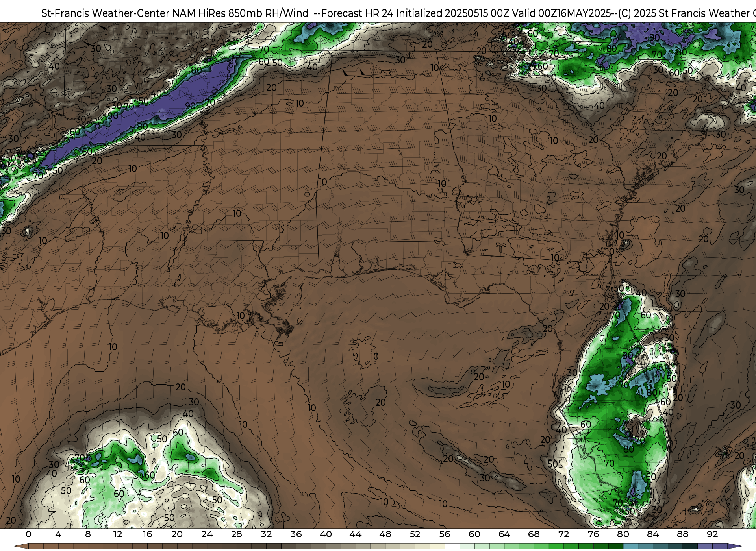Click the color bar label "8"
Image resolution: width=756 pixels, height=551 pixels.
click(x=88, y=534)
